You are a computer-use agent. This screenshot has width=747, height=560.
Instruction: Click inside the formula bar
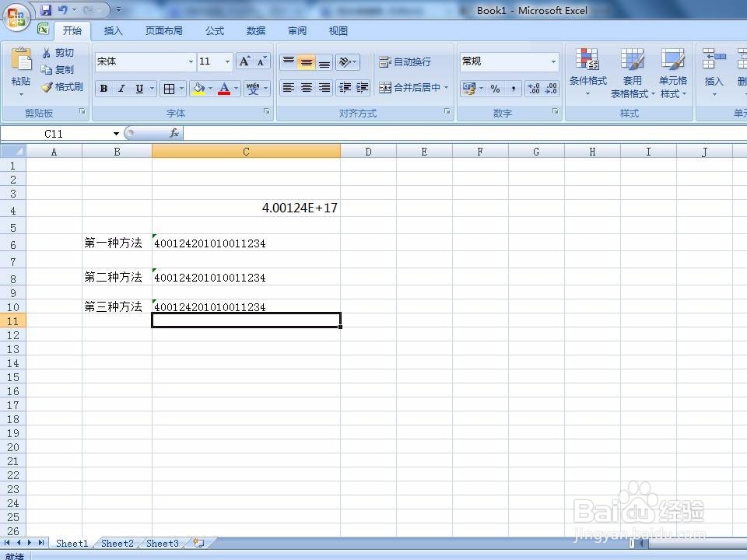point(465,133)
